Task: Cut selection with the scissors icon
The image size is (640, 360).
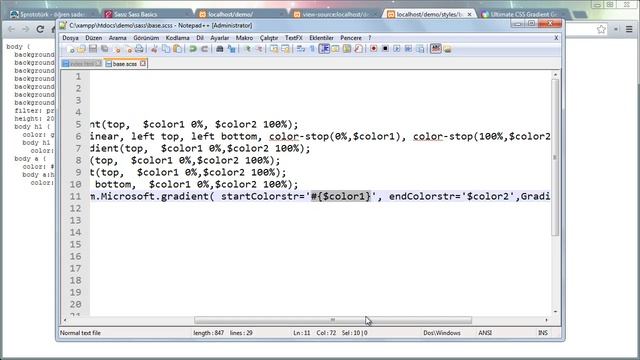Action: coord(154,49)
